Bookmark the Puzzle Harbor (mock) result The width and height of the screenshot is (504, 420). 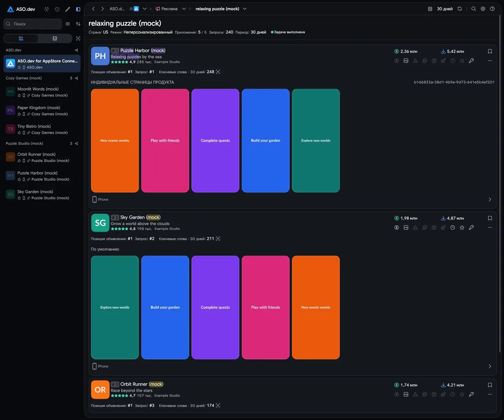pos(490,51)
